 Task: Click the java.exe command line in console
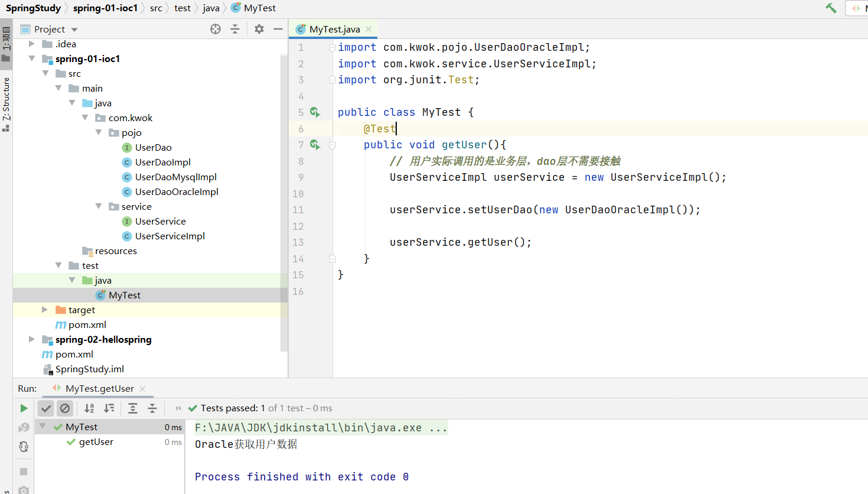(321, 428)
